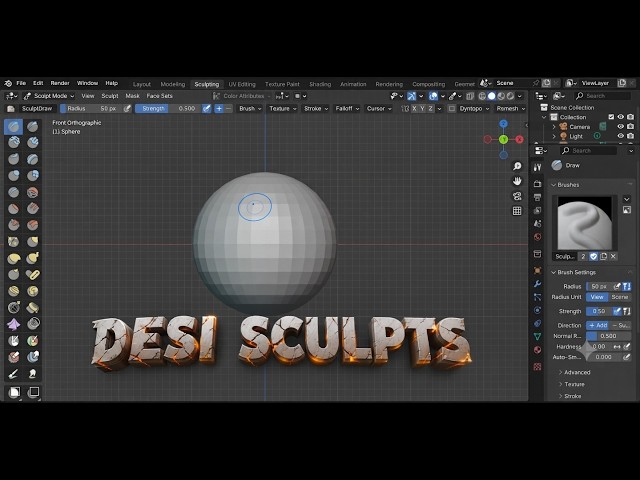Choose the Mask brush tool
This screenshot has height=480, width=640.
[13, 340]
